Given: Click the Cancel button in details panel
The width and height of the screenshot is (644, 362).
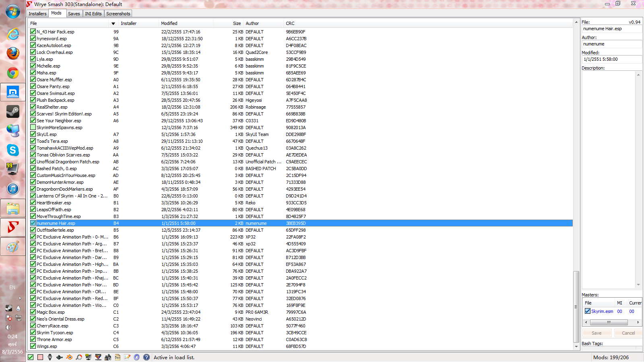Looking at the screenshot, I should 628,333.
